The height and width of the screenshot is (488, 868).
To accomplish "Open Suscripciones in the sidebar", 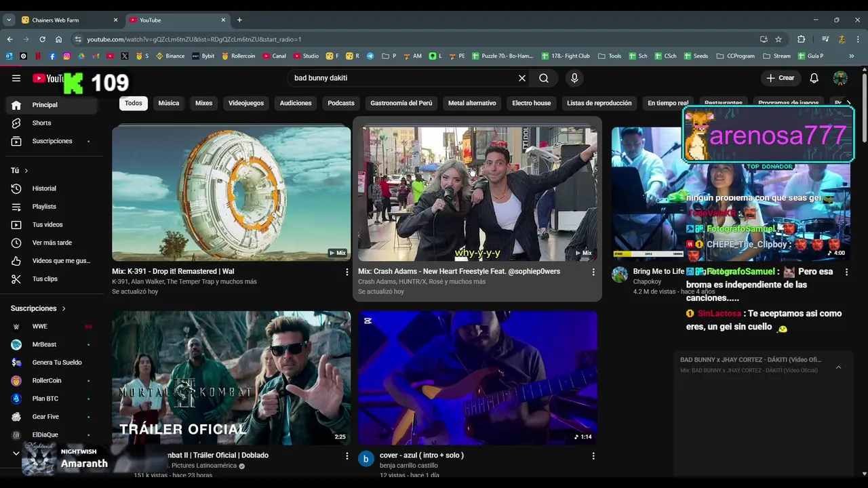I will point(52,141).
